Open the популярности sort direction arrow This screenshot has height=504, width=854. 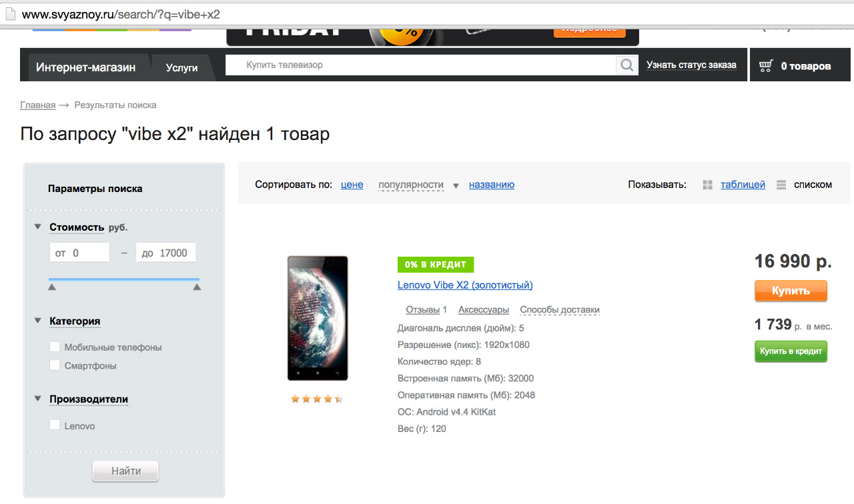pyautogui.click(x=456, y=186)
